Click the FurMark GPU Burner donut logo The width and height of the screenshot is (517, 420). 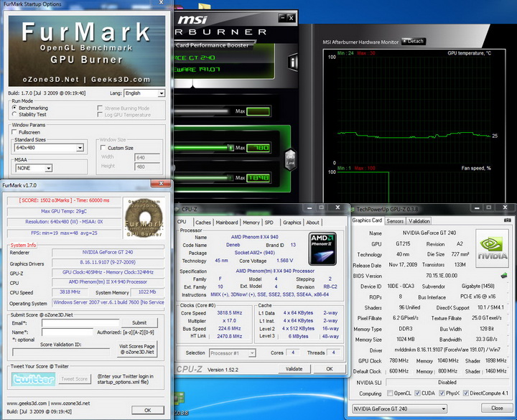pyautogui.click(x=143, y=218)
